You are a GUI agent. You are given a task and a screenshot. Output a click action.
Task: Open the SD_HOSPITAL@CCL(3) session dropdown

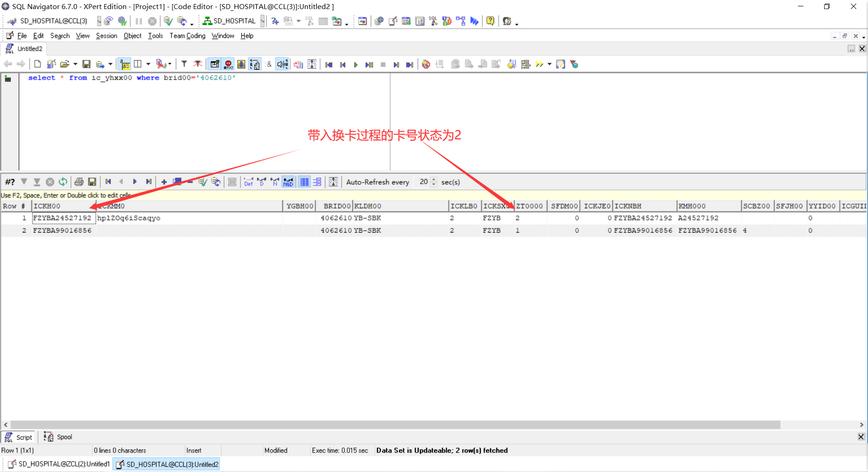[99, 21]
